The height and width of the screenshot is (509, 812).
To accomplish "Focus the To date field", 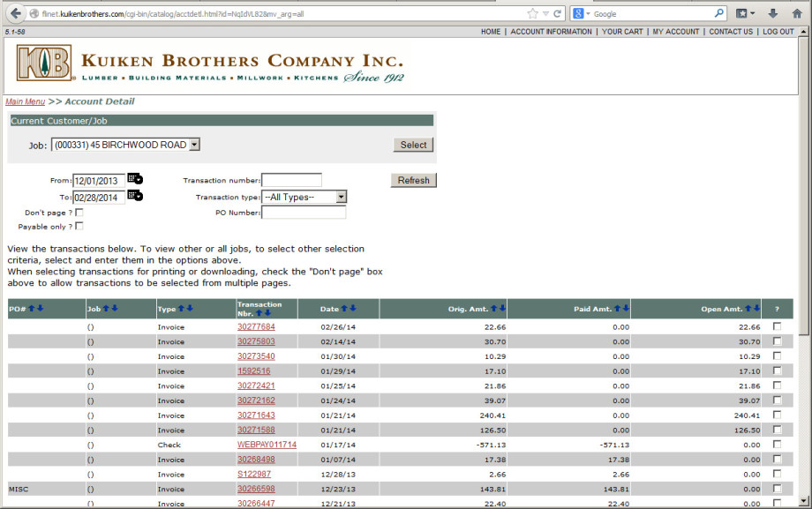I will (98, 198).
